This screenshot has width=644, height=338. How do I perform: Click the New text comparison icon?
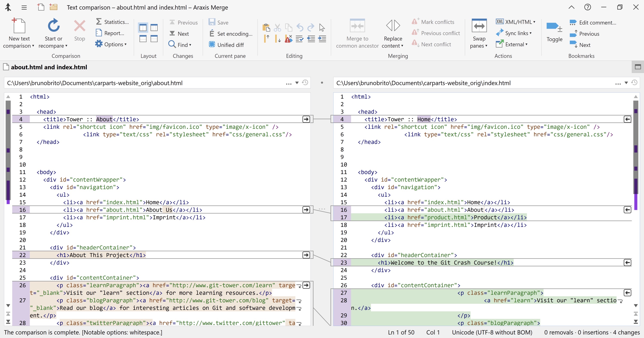coord(18,26)
